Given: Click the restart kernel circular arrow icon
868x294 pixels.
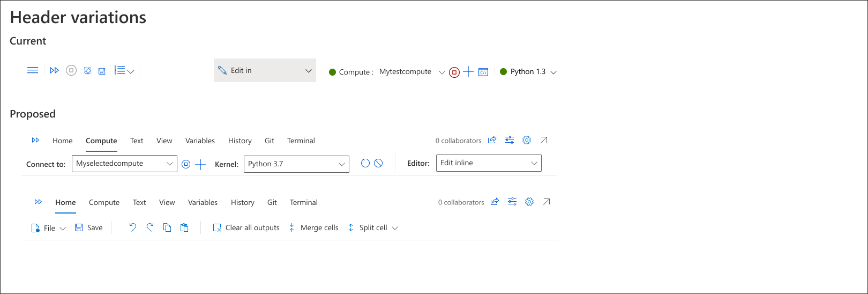Looking at the screenshot, I should pyautogui.click(x=365, y=163).
